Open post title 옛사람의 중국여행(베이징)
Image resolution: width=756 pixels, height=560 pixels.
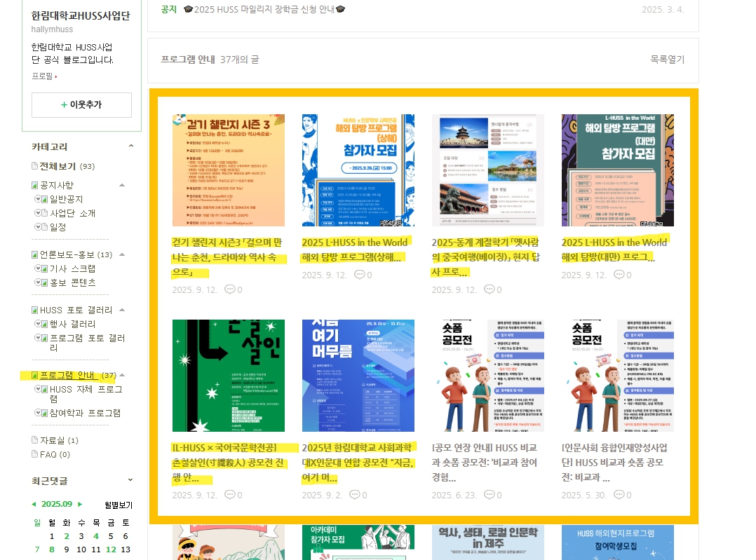click(x=485, y=257)
